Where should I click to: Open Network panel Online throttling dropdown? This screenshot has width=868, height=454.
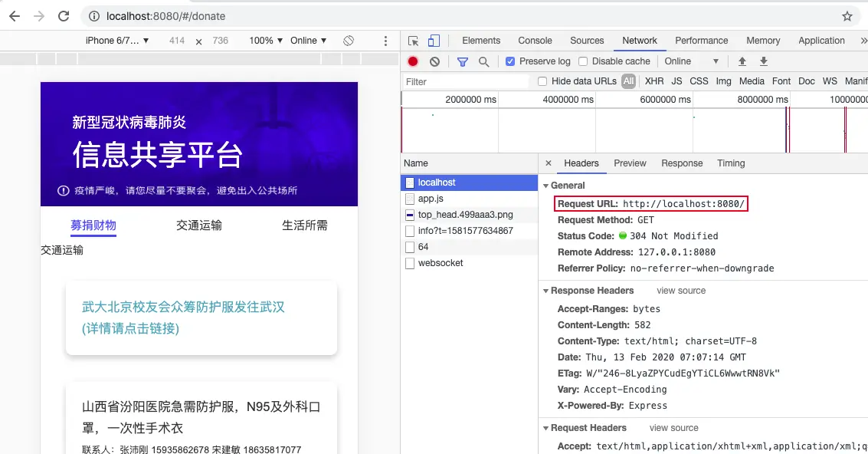pos(691,61)
